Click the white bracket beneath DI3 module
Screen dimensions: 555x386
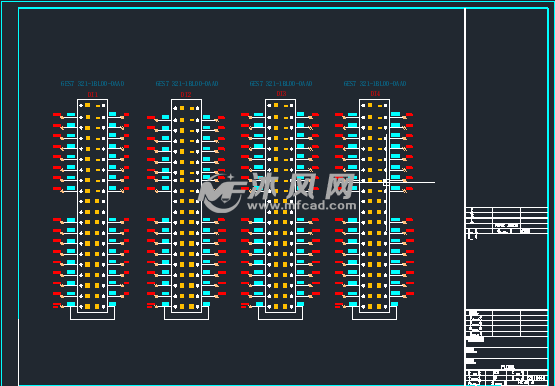point(280,313)
